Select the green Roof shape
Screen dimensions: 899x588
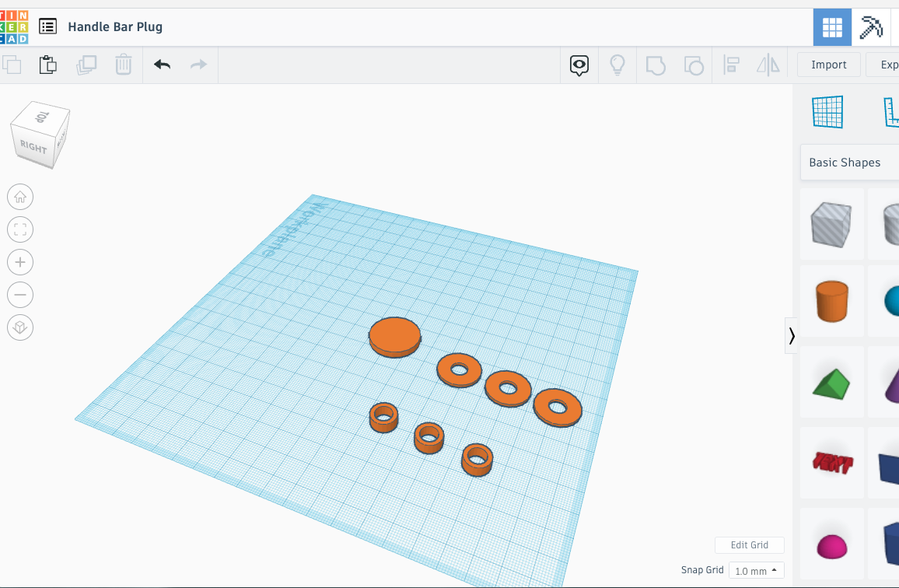[x=831, y=383]
